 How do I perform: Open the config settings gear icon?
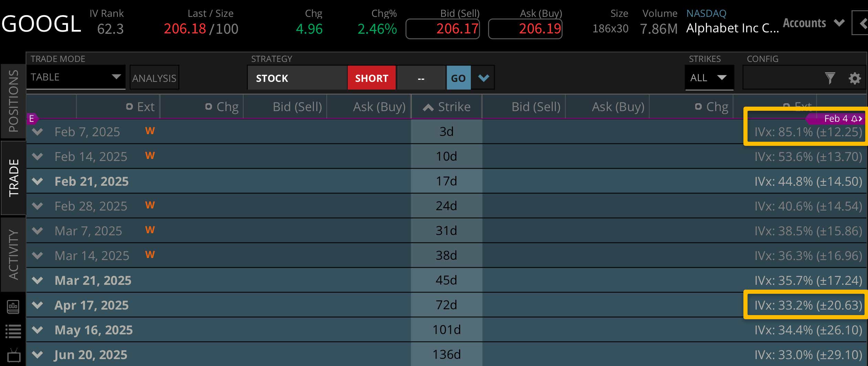pyautogui.click(x=855, y=78)
